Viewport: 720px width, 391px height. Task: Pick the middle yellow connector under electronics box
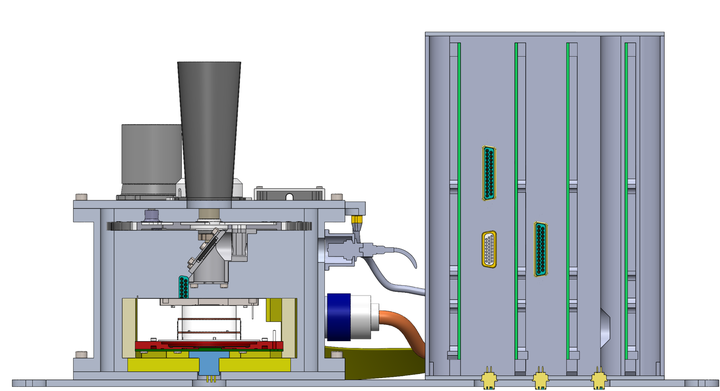click(x=540, y=379)
